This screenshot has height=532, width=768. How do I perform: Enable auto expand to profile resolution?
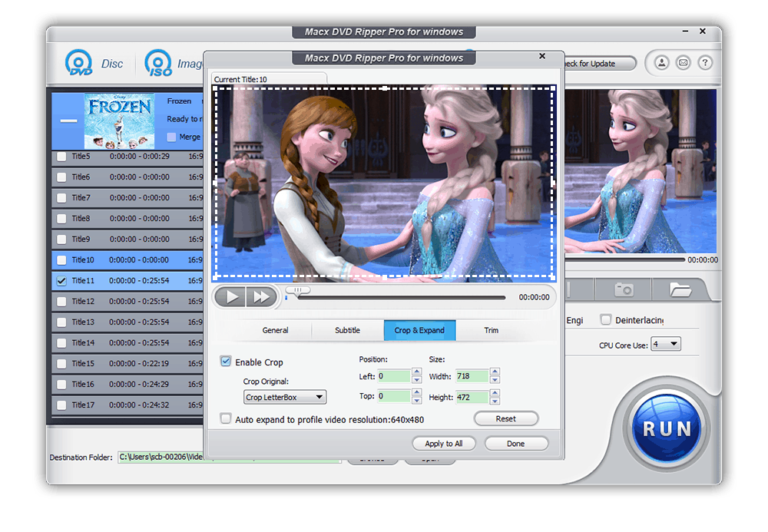point(226,419)
